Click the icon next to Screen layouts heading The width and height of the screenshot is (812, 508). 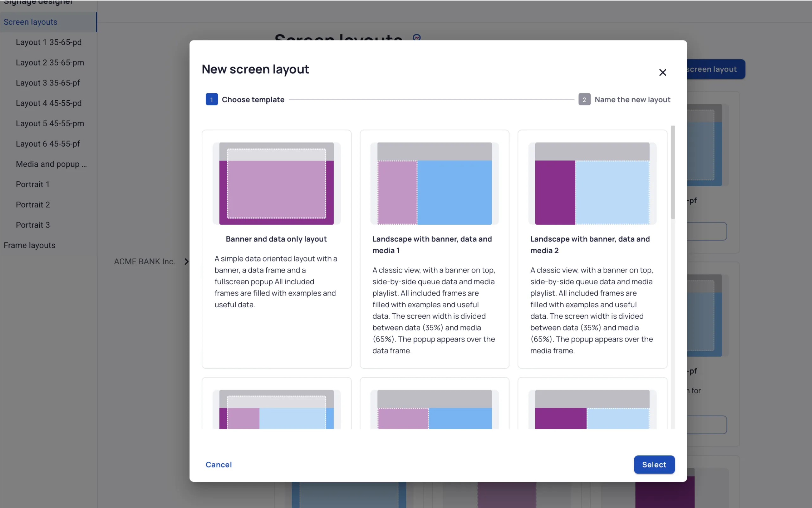[417, 37]
